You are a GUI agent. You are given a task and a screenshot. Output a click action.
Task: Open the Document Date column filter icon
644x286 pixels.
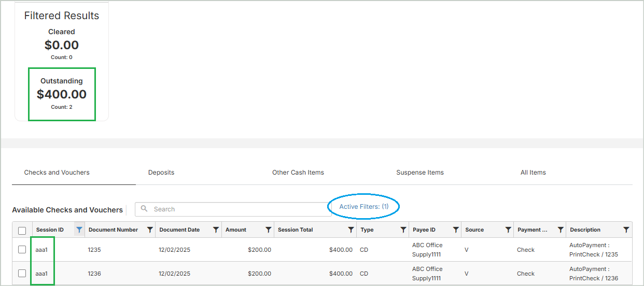[216, 230]
